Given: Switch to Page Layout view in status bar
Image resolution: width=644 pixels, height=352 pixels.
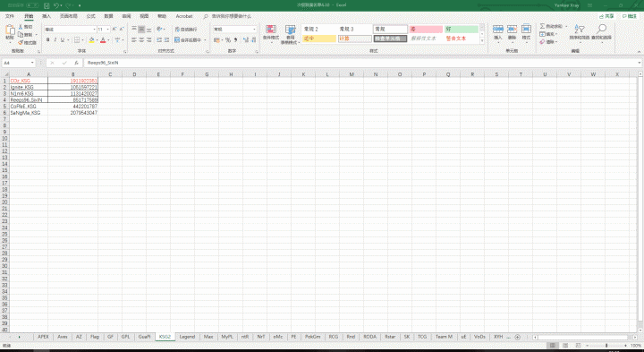Looking at the screenshot, I should coord(565,346).
